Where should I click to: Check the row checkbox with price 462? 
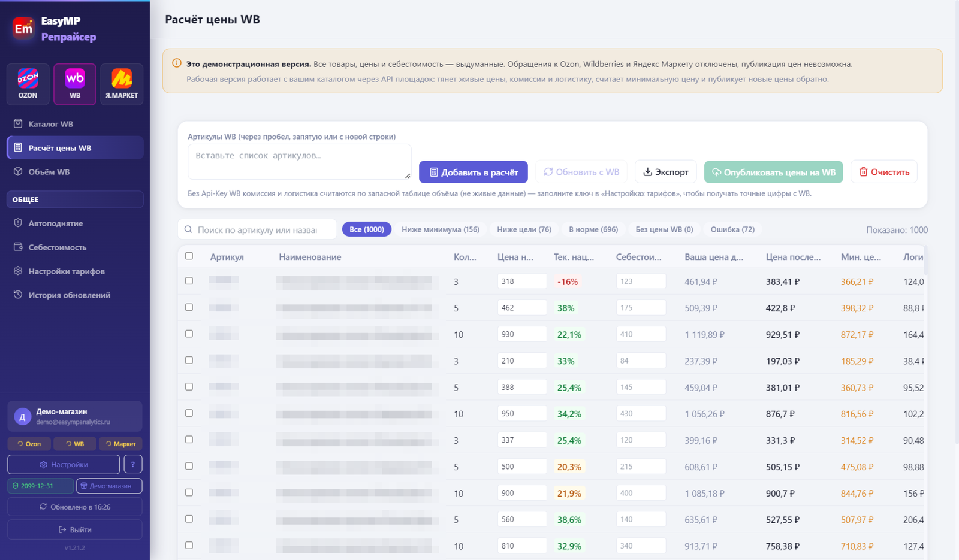(189, 307)
